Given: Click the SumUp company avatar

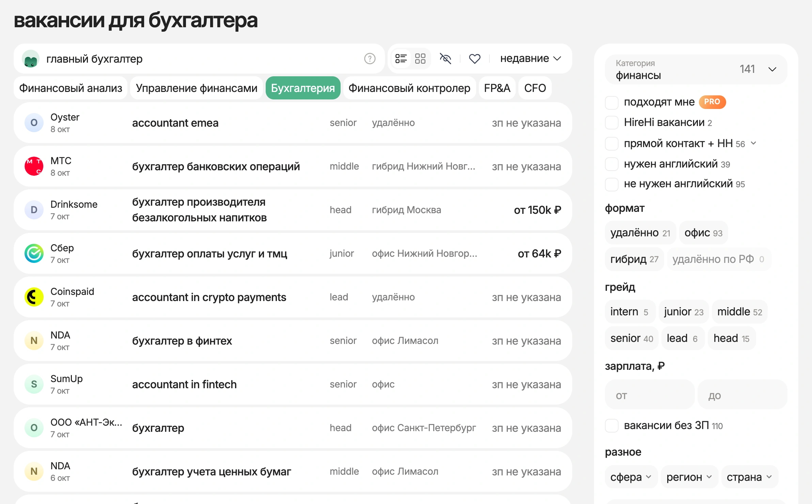Looking at the screenshot, I should click(34, 384).
